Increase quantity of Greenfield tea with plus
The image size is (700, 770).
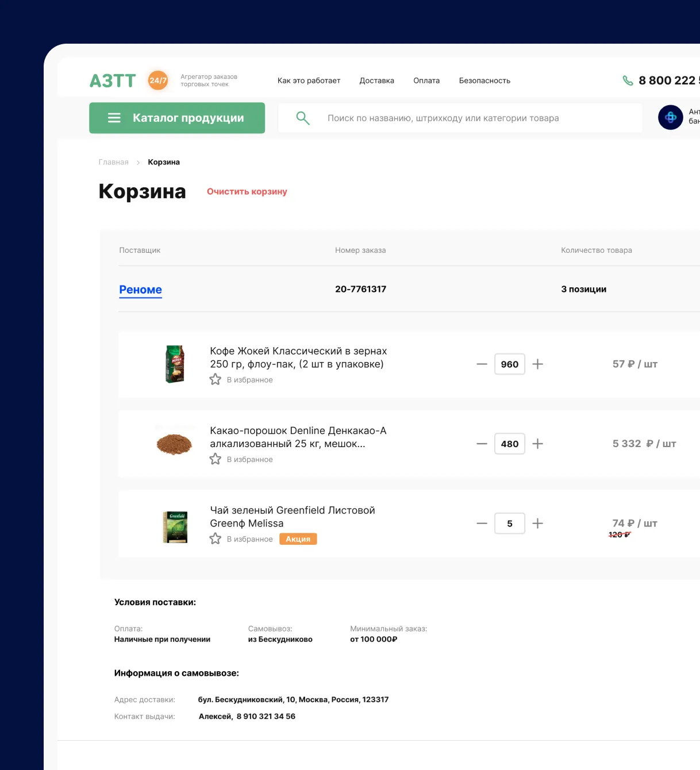(x=537, y=523)
